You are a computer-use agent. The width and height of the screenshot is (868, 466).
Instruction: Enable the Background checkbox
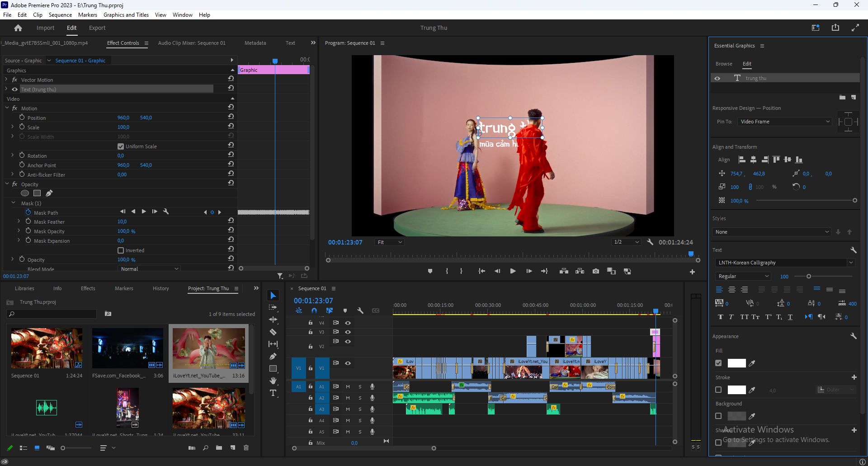(718, 416)
